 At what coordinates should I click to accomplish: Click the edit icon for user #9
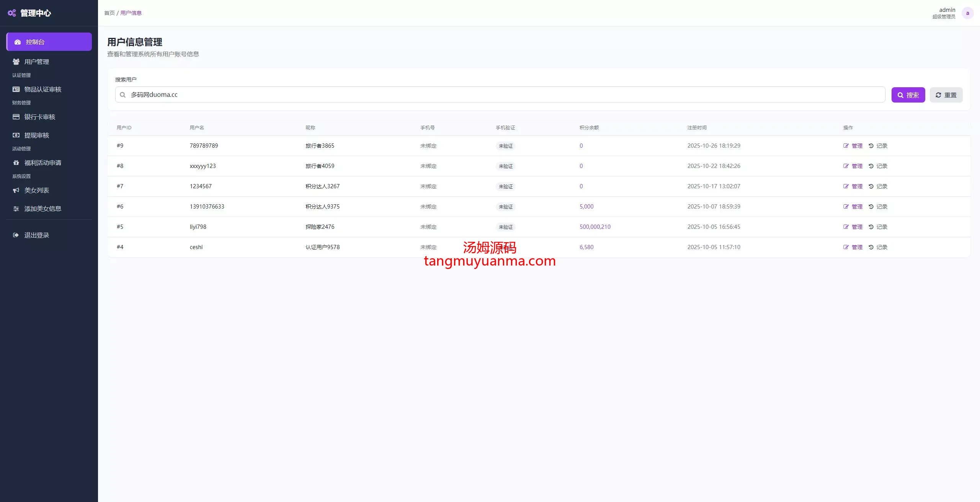(846, 146)
